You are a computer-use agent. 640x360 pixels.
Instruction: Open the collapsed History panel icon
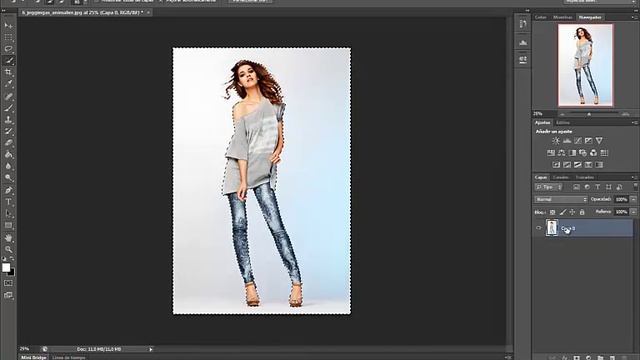tap(523, 24)
